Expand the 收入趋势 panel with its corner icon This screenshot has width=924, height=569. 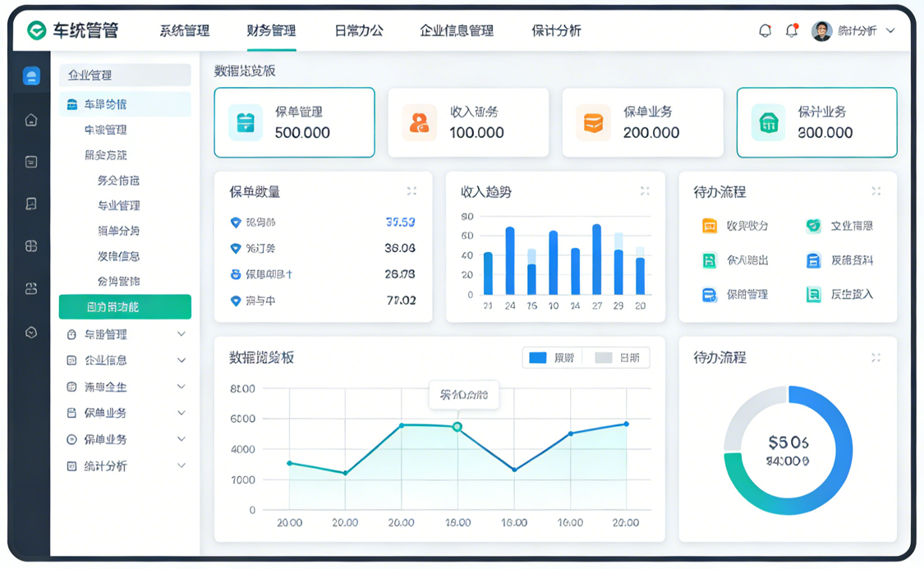(645, 191)
